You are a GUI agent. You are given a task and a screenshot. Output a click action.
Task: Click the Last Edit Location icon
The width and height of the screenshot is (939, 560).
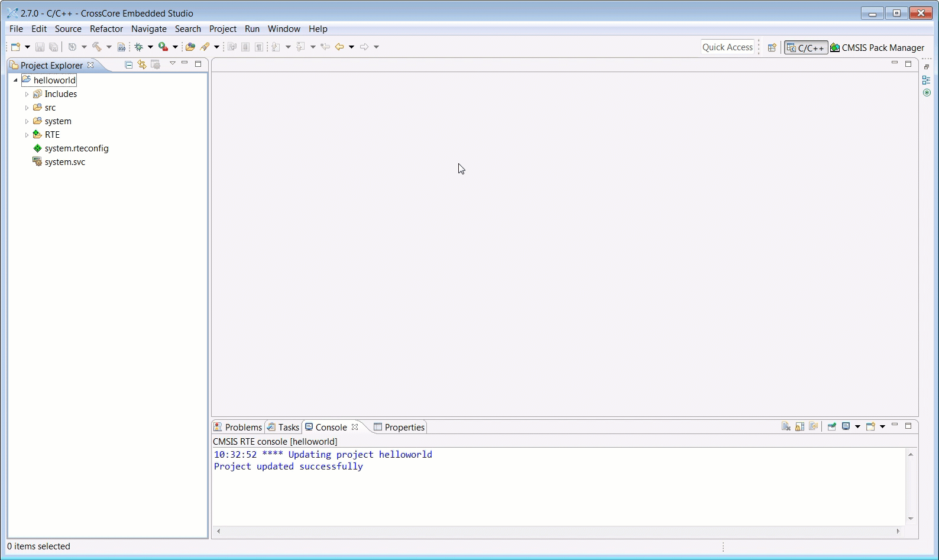click(325, 47)
